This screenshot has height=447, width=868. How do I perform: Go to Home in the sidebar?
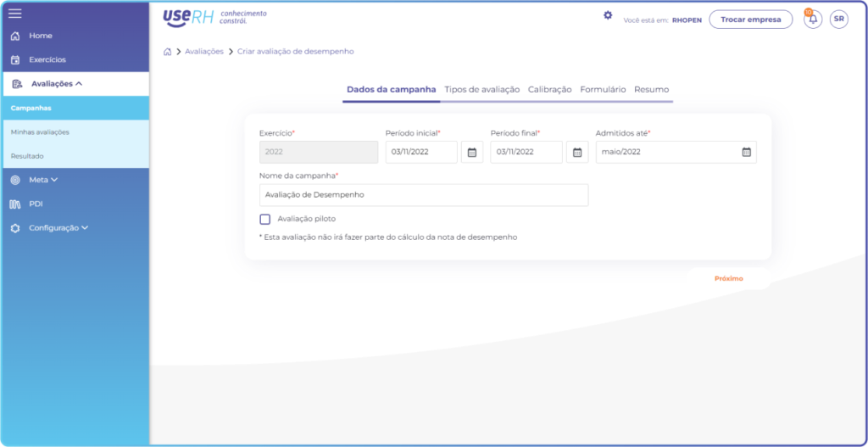tap(41, 36)
